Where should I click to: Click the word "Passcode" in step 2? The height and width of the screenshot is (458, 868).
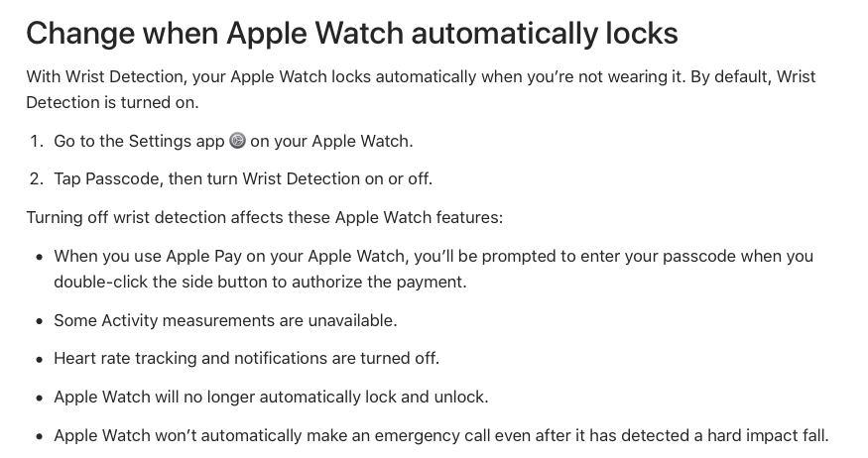click(x=122, y=179)
